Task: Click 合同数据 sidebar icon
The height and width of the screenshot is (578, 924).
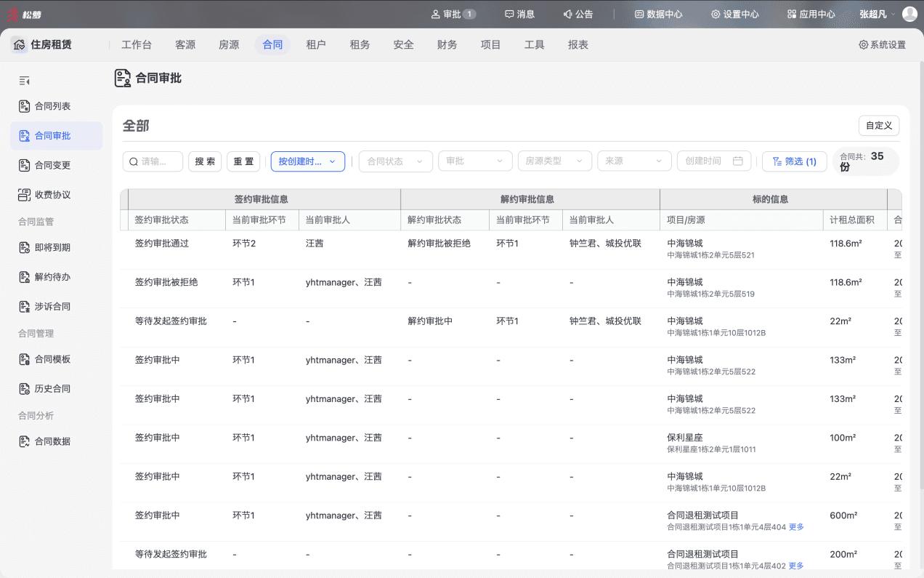Action: point(24,441)
